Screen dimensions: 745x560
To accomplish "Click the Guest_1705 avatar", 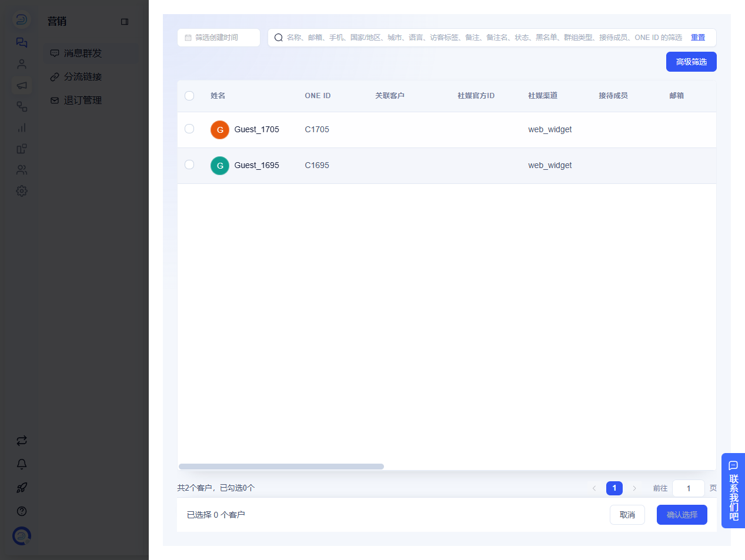I will pos(220,130).
